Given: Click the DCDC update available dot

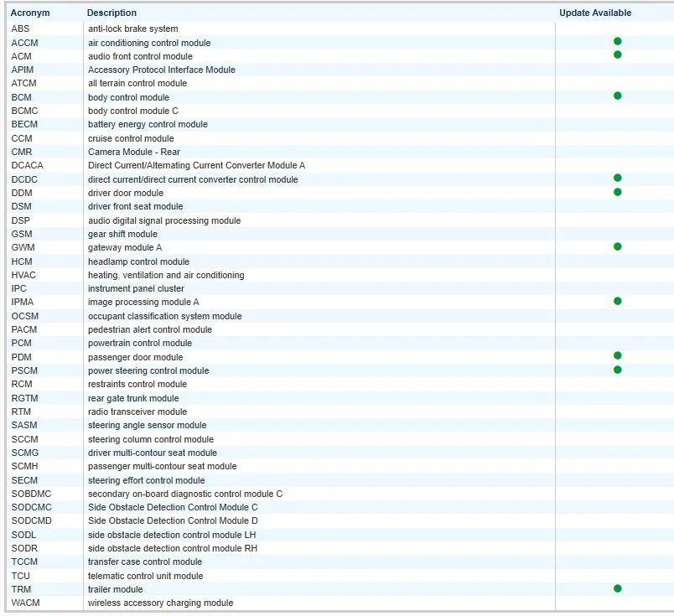Looking at the screenshot, I should 617,178.
